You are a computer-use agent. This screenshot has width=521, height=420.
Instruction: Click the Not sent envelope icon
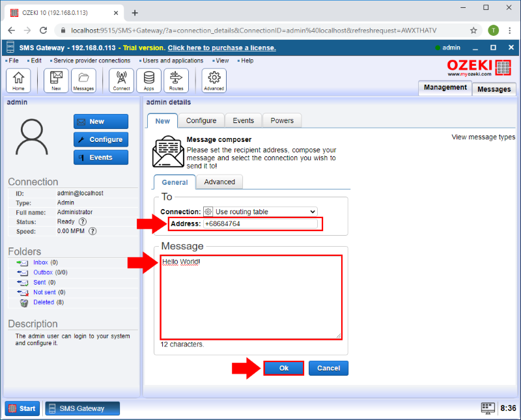[x=23, y=293]
